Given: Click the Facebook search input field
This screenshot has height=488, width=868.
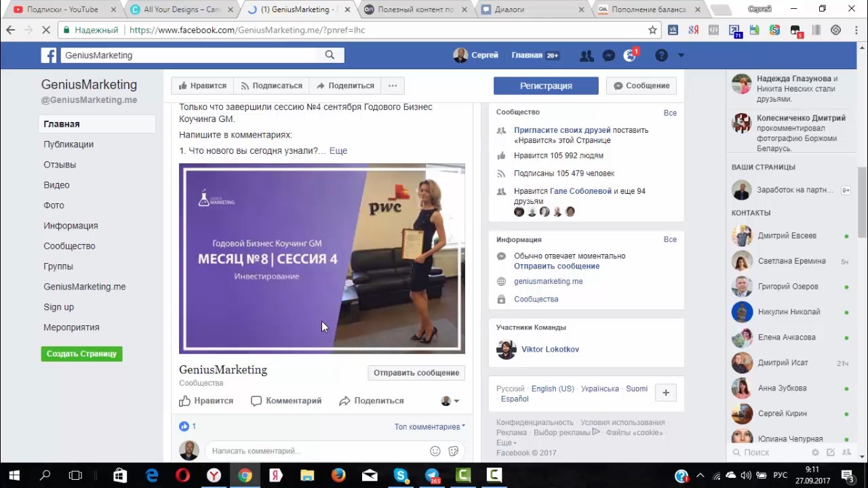Looking at the screenshot, I should pos(190,55).
